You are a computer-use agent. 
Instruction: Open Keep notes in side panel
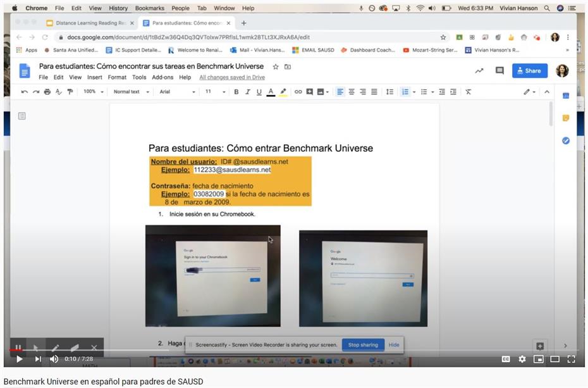[566, 118]
